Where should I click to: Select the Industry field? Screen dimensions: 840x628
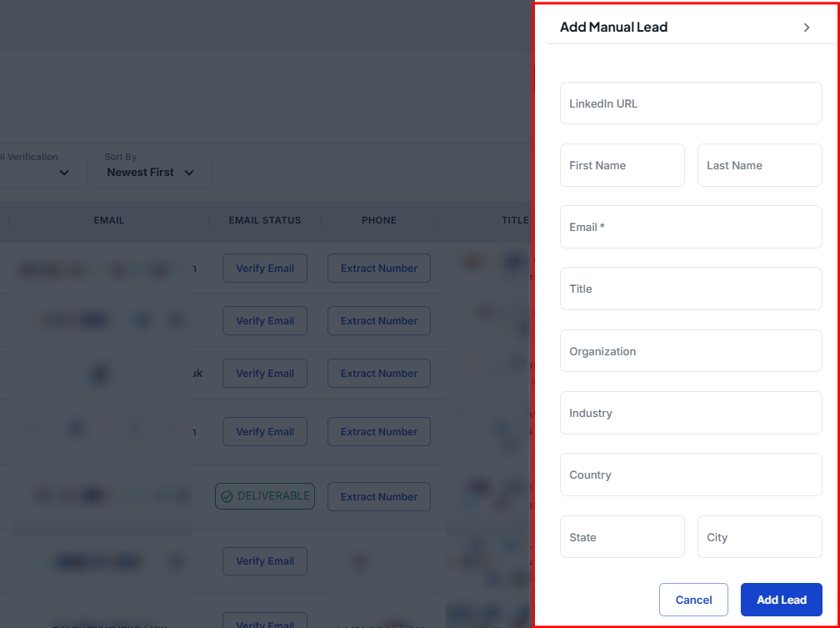(x=690, y=413)
